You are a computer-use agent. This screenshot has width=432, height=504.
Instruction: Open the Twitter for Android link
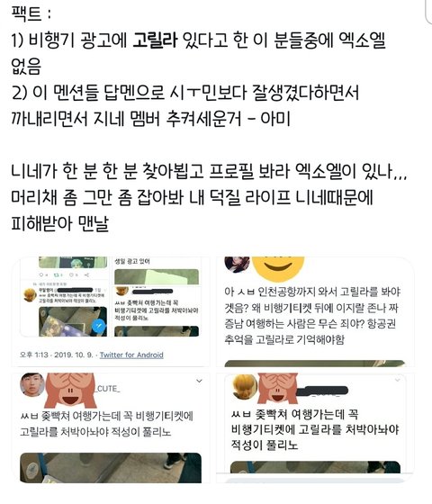(131, 355)
